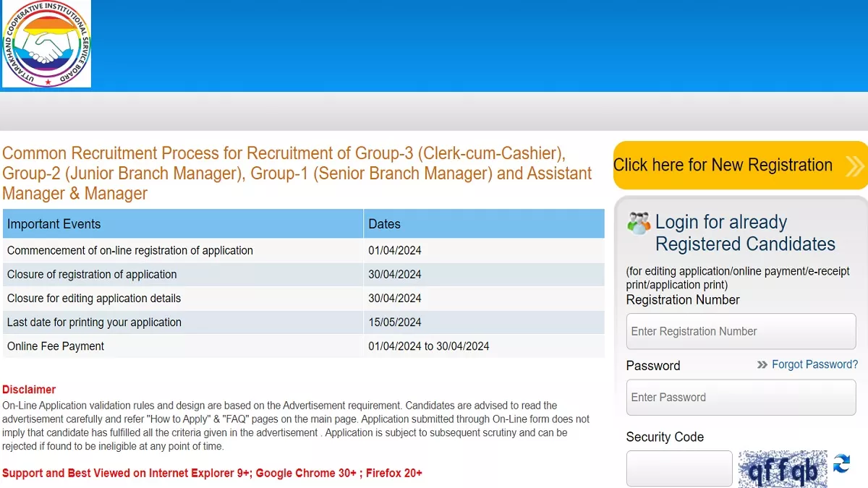Click into the Enter Password field

(x=741, y=398)
